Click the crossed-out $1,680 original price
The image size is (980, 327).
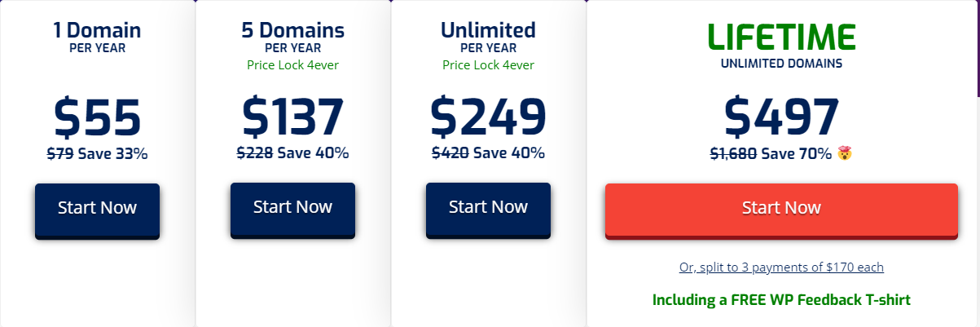coord(733,153)
